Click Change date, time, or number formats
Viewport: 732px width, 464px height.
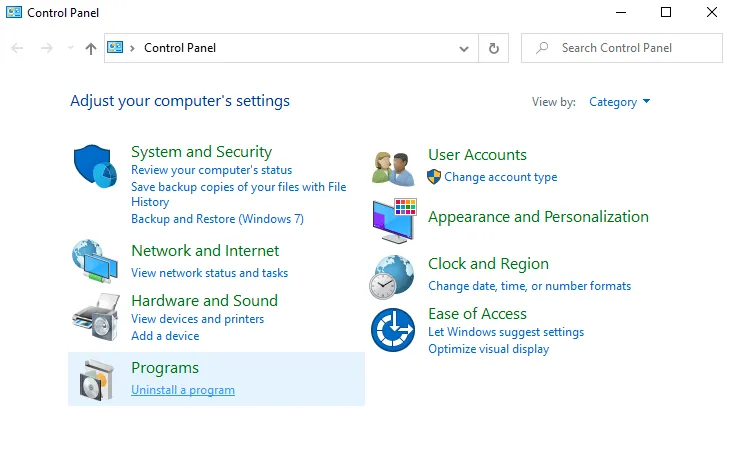point(529,286)
